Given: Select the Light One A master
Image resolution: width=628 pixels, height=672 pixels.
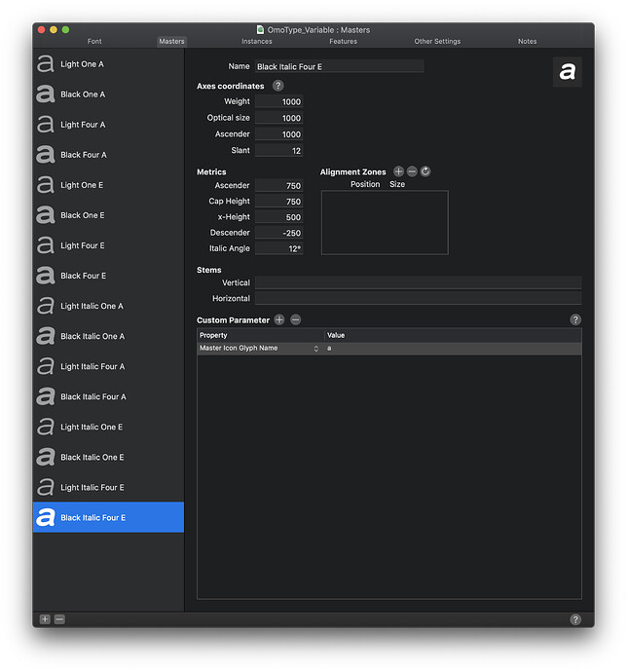Looking at the screenshot, I should (x=108, y=64).
